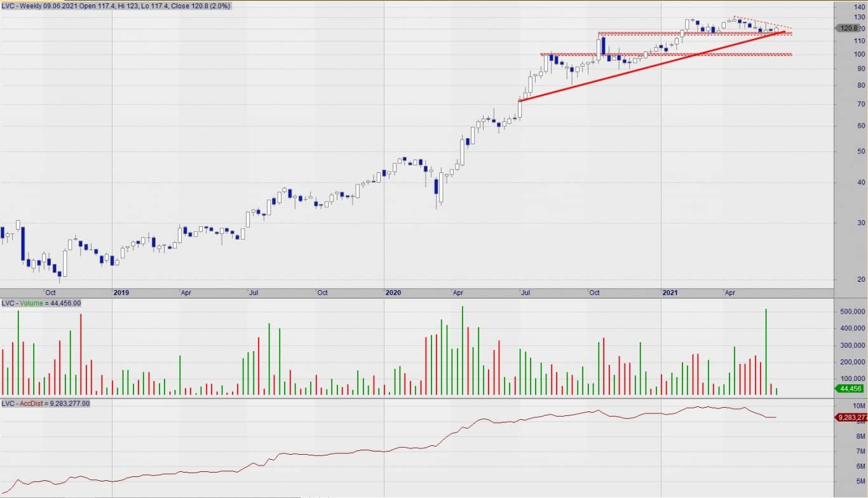The image size is (868, 498).
Task: Select the LVC AccDist indicator label
Action: click(46, 403)
